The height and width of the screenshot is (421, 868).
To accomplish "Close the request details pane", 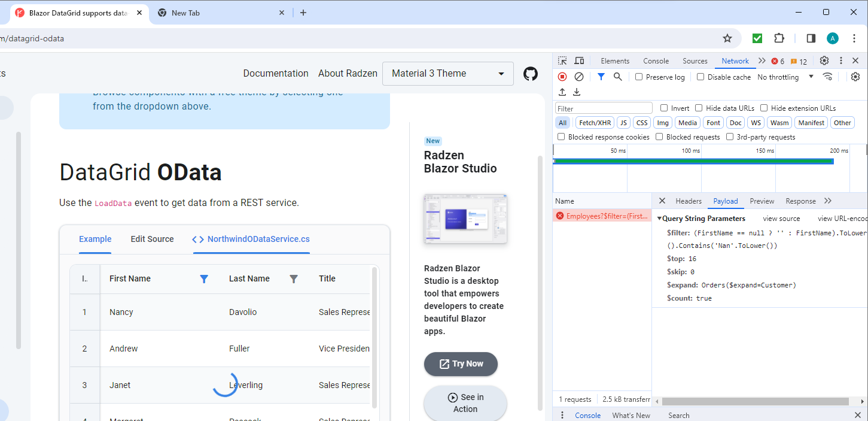I will 662,201.
